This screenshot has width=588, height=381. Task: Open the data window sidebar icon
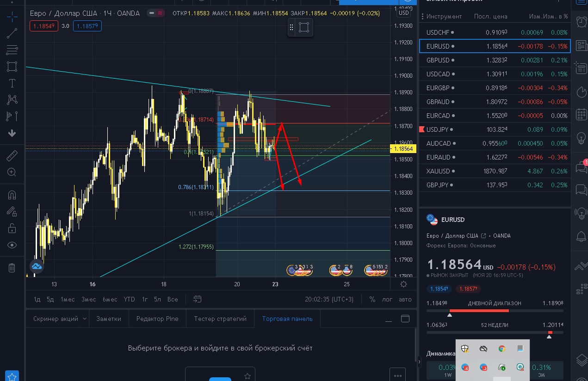580,68
